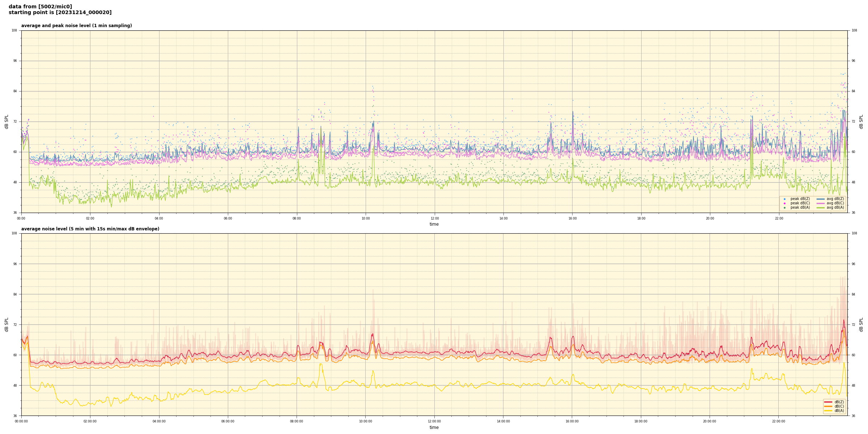The width and height of the screenshot is (868, 434).
Task: Click the 'data from [5002/mic0]' header text
Action: (40, 7)
